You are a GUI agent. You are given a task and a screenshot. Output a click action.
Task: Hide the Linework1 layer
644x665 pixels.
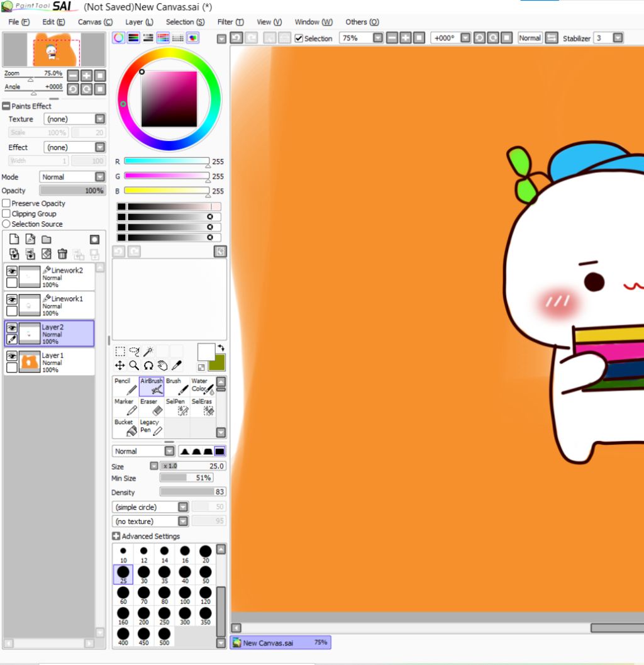(12, 299)
